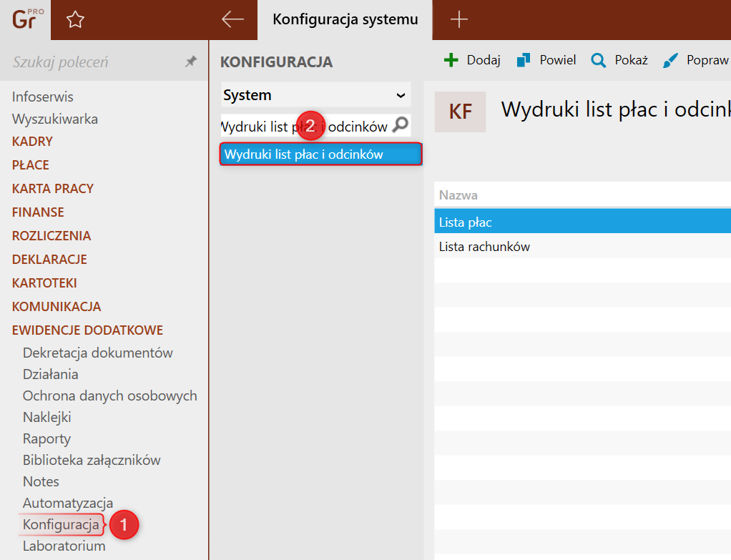This screenshot has width=731, height=560.
Task: Open Działania in the sidebar
Action: 50,375
